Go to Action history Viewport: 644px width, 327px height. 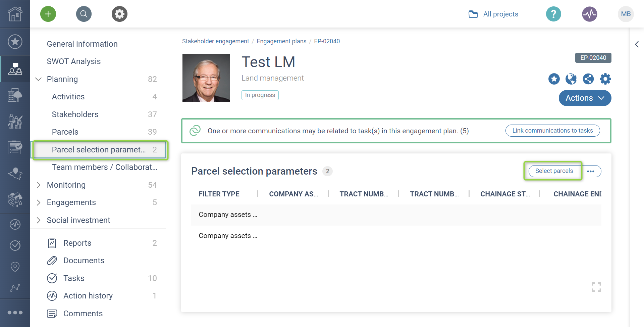click(x=88, y=296)
